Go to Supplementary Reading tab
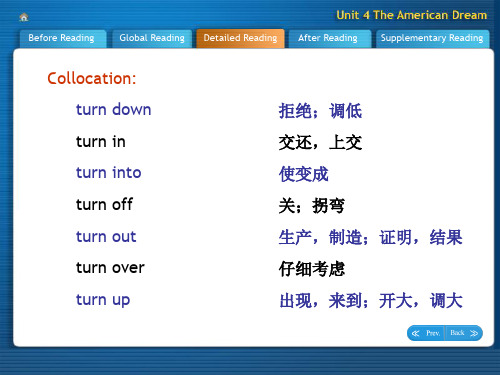The width and height of the screenshot is (500, 375). pyautogui.click(x=432, y=39)
